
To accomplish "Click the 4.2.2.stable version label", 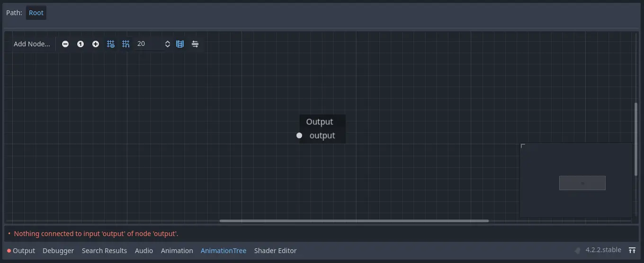I will (603, 250).
